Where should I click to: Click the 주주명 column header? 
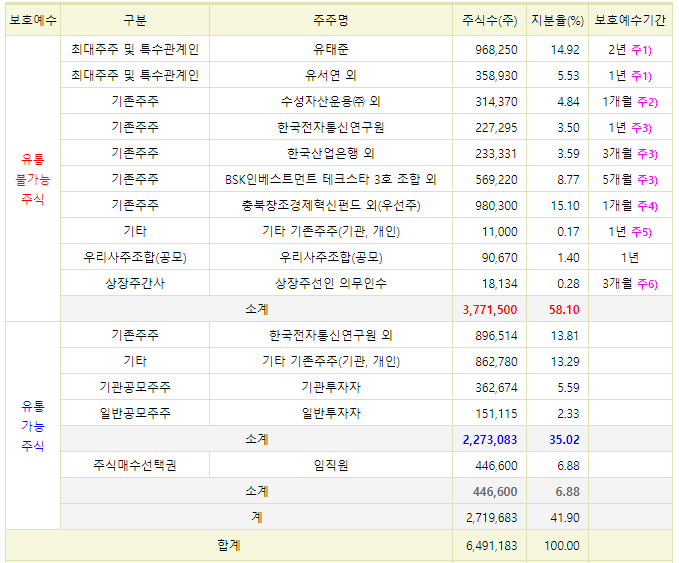click(x=331, y=20)
